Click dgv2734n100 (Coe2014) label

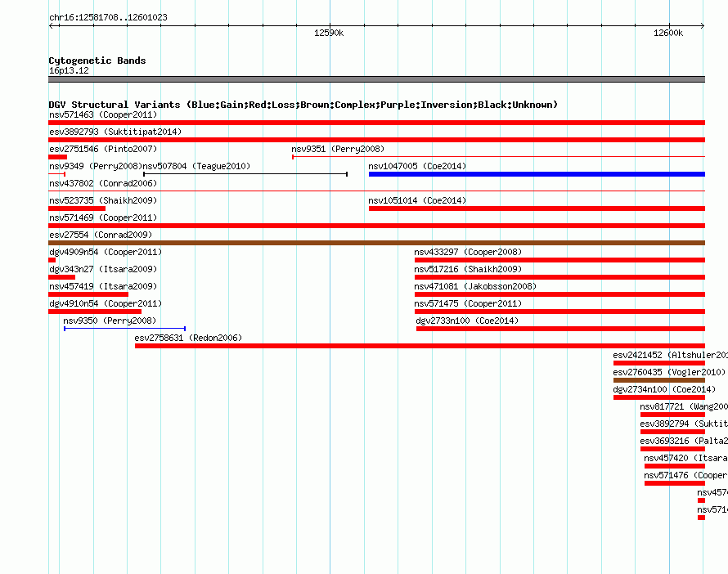coord(664,389)
